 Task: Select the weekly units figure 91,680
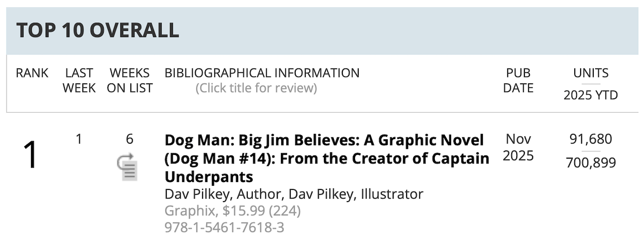pyautogui.click(x=591, y=139)
